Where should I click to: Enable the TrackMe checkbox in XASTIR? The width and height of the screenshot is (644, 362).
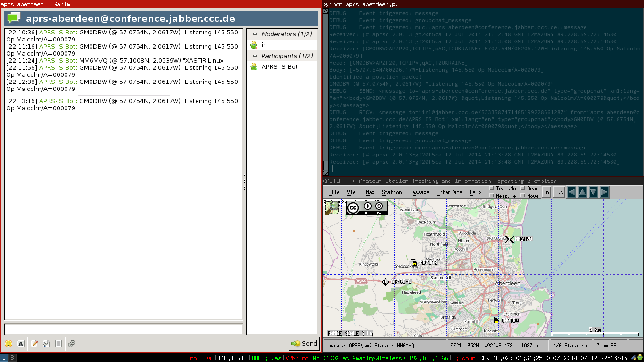(x=492, y=189)
